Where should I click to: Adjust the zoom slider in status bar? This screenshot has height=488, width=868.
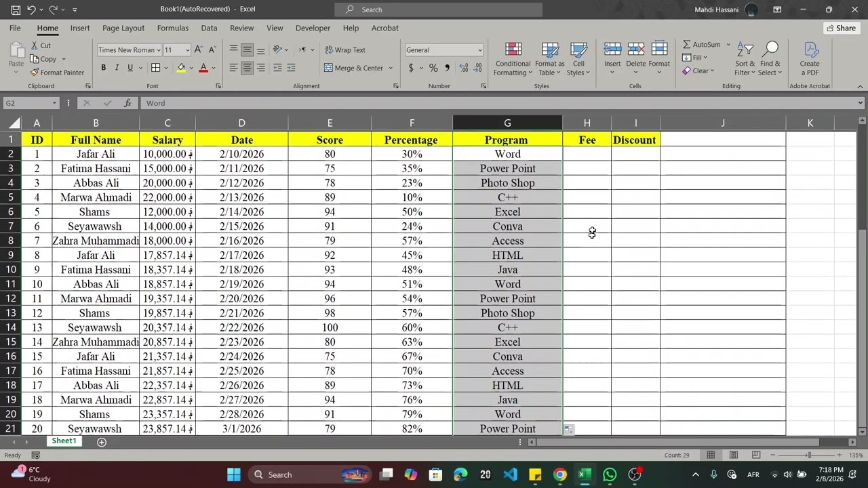pyautogui.click(x=808, y=455)
